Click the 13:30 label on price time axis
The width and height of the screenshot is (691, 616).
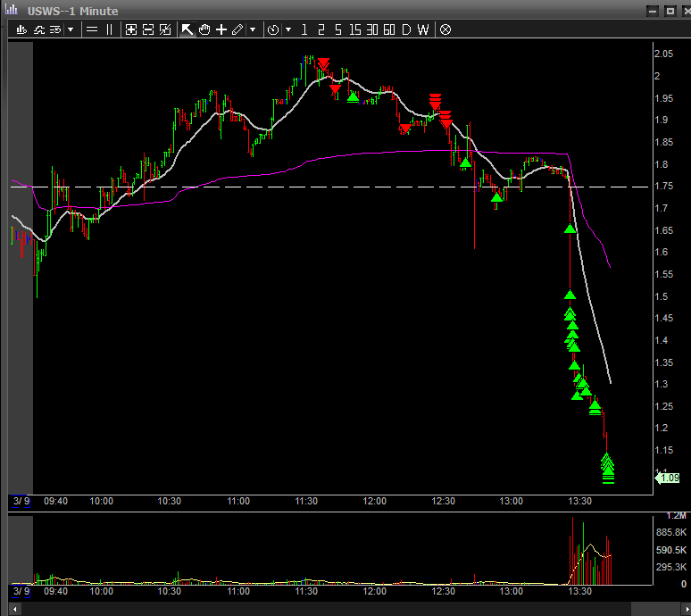(580, 501)
